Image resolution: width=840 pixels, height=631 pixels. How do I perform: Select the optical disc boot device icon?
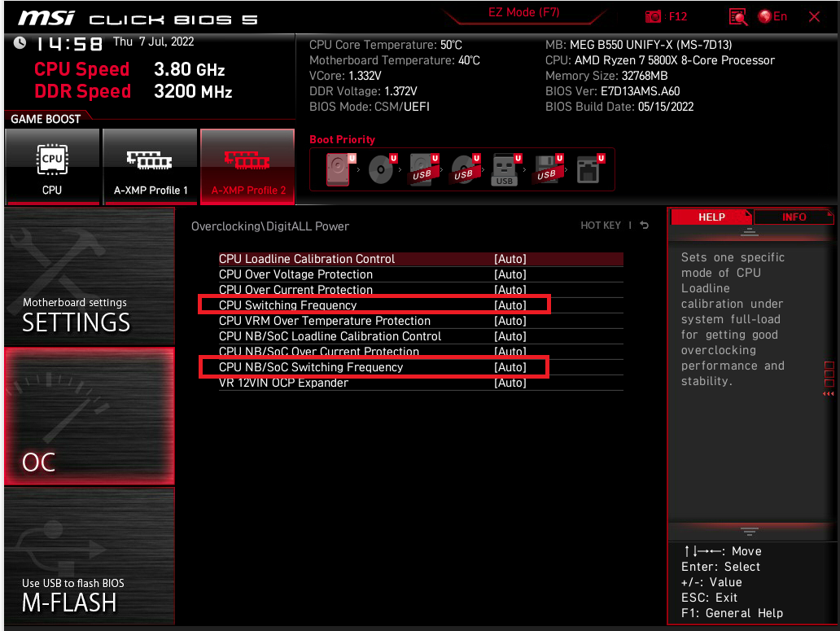click(x=382, y=169)
